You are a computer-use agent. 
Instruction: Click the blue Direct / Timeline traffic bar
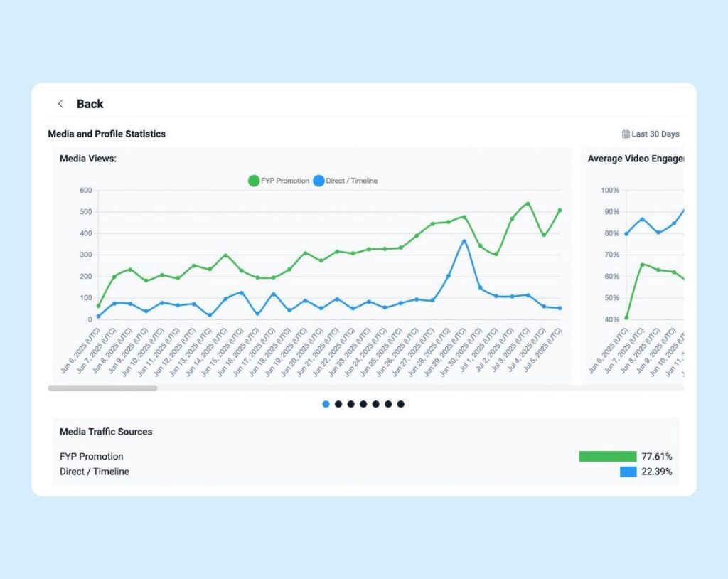click(628, 472)
